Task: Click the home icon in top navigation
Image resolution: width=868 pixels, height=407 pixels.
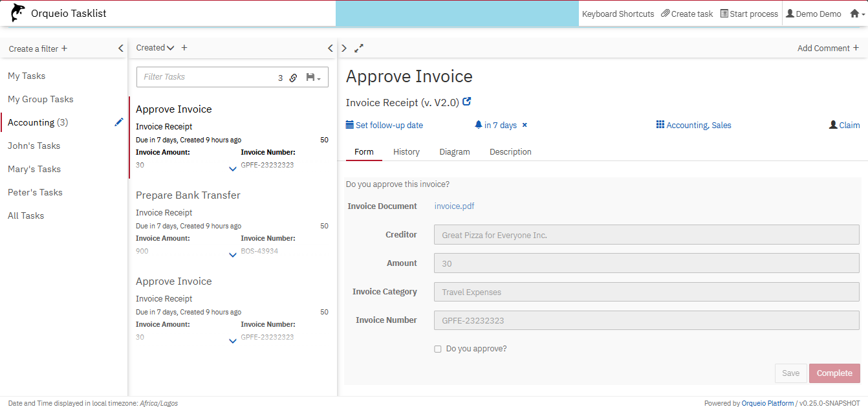Action: coord(854,14)
